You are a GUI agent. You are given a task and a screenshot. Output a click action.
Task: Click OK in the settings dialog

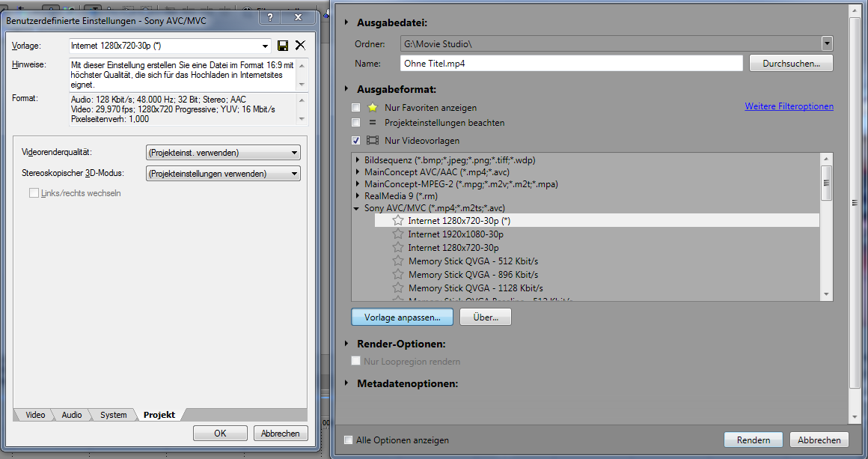point(220,434)
